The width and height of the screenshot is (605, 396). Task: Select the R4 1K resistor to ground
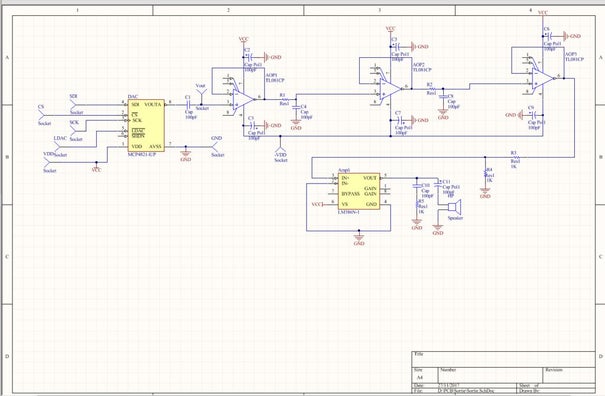tap(485, 175)
